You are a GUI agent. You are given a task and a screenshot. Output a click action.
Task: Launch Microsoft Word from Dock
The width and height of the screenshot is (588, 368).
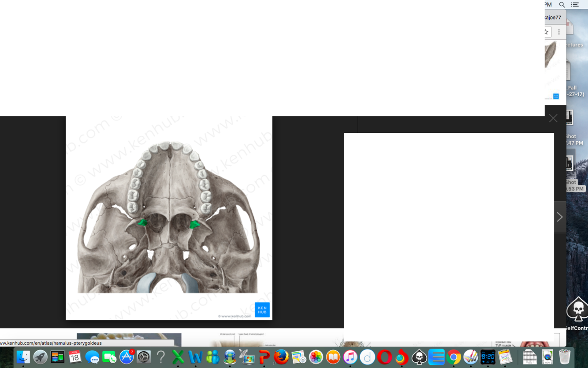coord(195,357)
